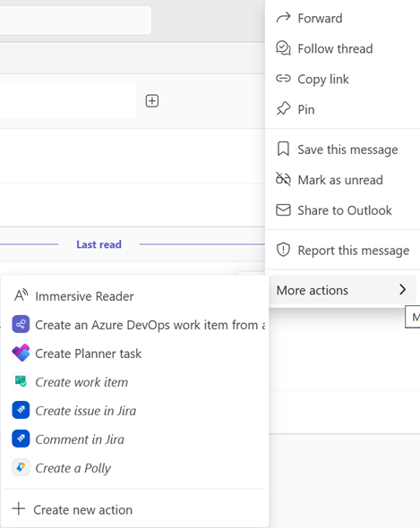Choose Mark as unread option
The width and height of the screenshot is (420, 528).
(343, 180)
